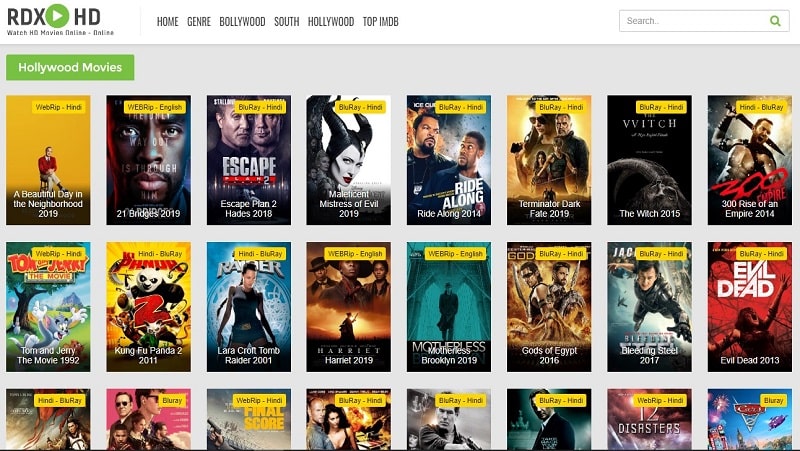Viewport: 800px width, 451px height.
Task: Open the Final Score poster in third row
Action: pyautogui.click(x=248, y=419)
